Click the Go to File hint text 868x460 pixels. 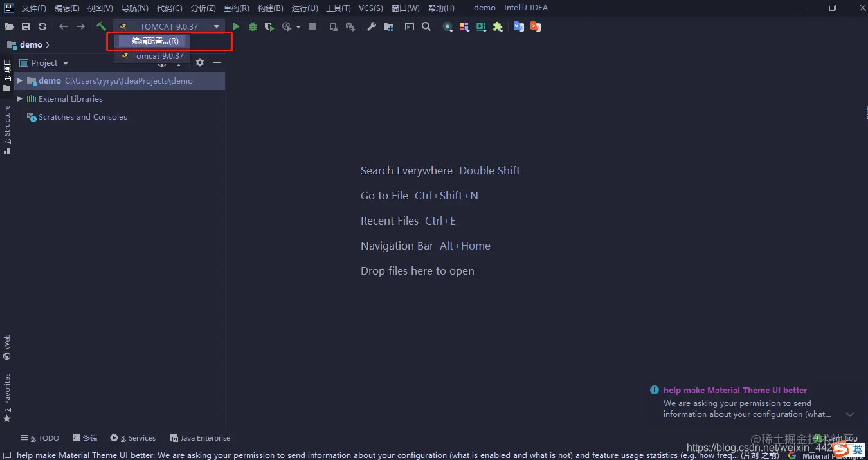click(384, 196)
